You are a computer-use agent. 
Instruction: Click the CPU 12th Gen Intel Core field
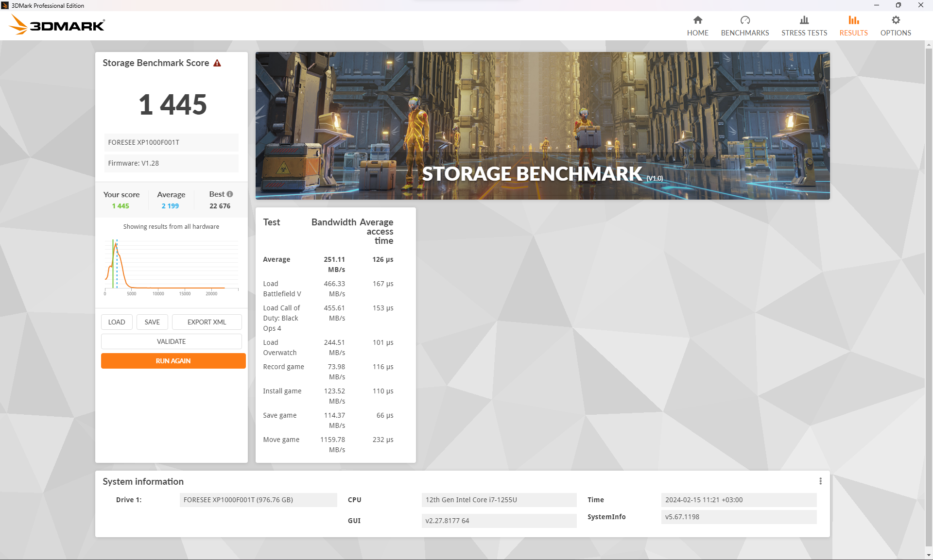(x=499, y=500)
